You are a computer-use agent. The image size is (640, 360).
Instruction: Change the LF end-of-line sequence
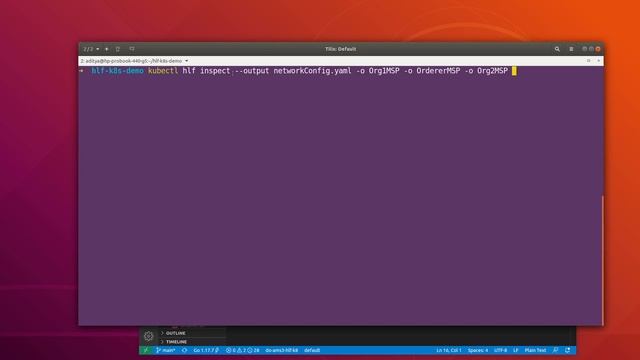click(516, 350)
